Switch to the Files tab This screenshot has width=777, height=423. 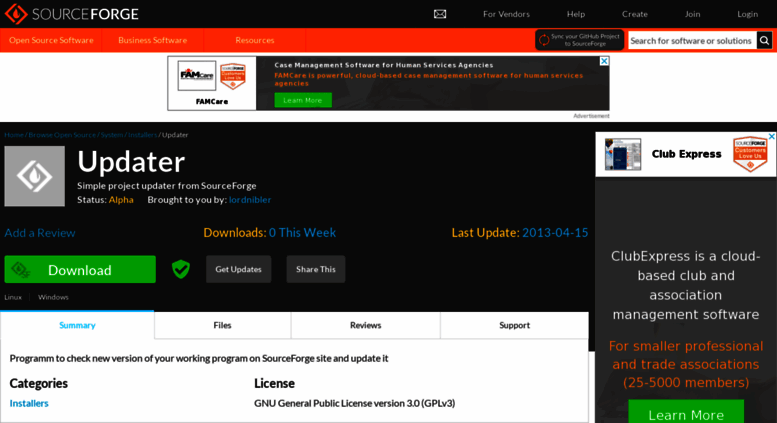click(222, 325)
